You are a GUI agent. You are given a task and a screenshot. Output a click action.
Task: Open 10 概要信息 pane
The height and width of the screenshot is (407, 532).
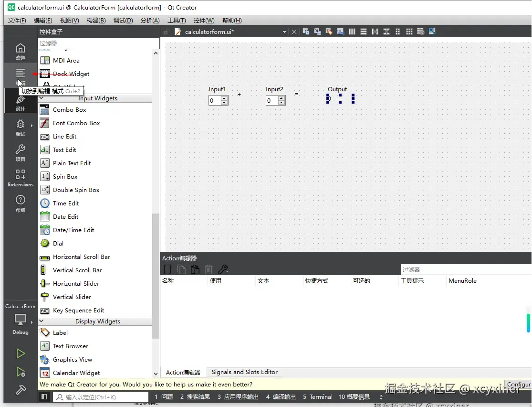point(354,397)
